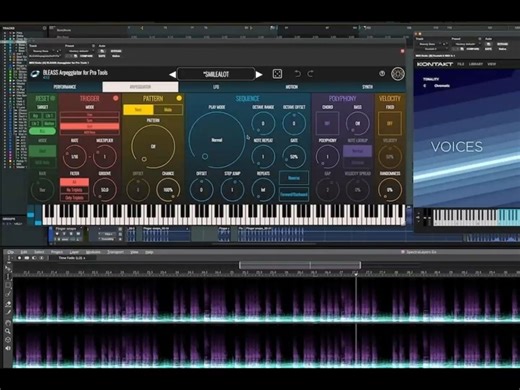Click the speaker playback tool in SpectraLayers
Screen dimensions: 520x390
click(x=8, y=348)
